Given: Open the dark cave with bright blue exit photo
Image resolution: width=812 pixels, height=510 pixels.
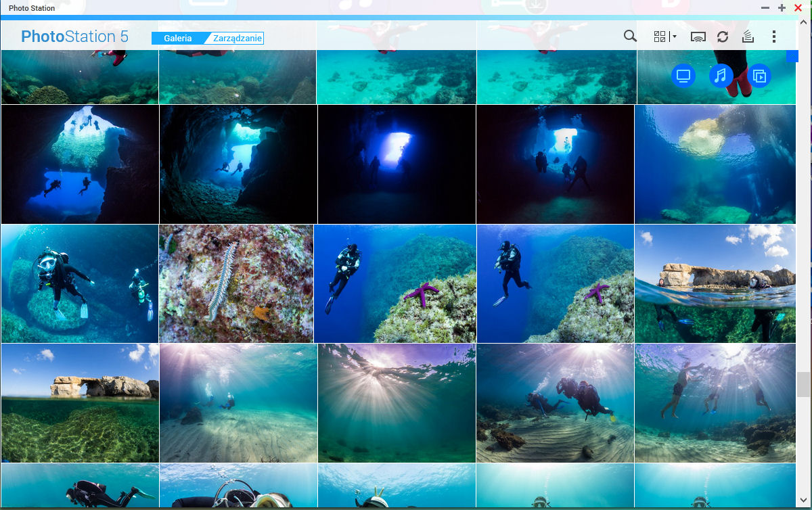Looking at the screenshot, I should click(x=397, y=164).
